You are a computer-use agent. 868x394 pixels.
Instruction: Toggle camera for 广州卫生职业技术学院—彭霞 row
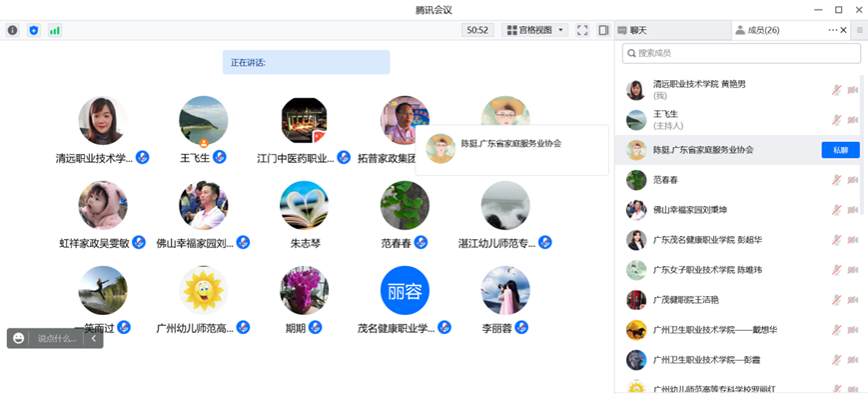[x=852, y=360]
